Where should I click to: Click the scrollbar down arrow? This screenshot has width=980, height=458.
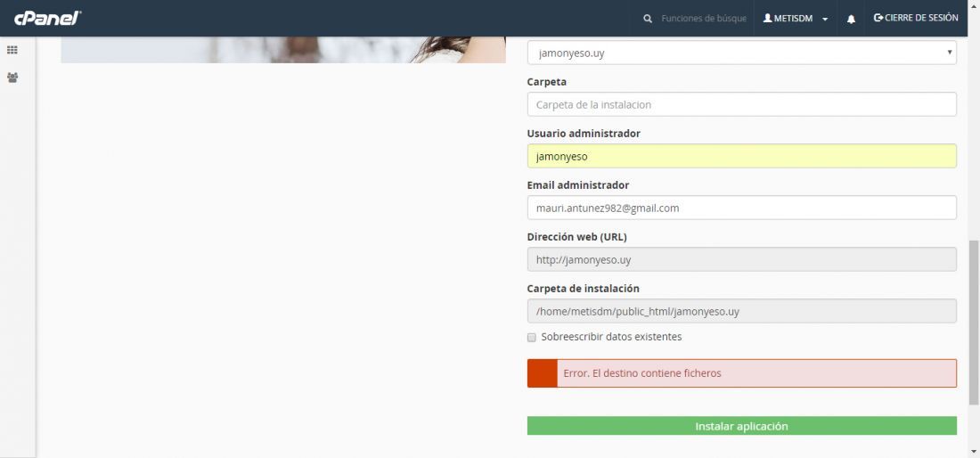coord(974,451)
